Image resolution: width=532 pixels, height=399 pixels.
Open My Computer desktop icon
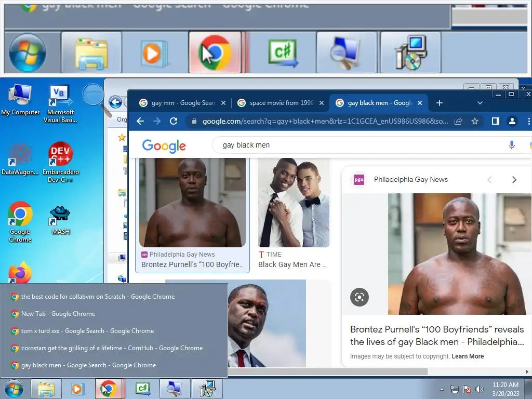pos(20,100)
